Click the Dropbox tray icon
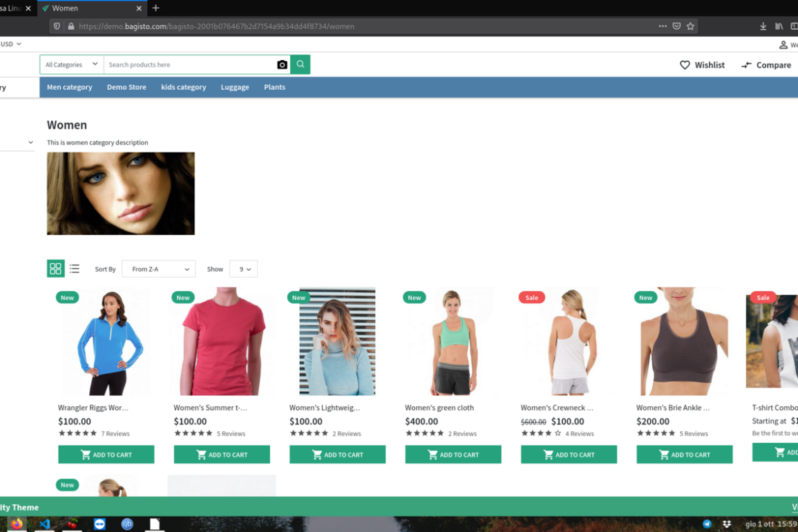Screen dimensions: 798x532 pos(727,524)
